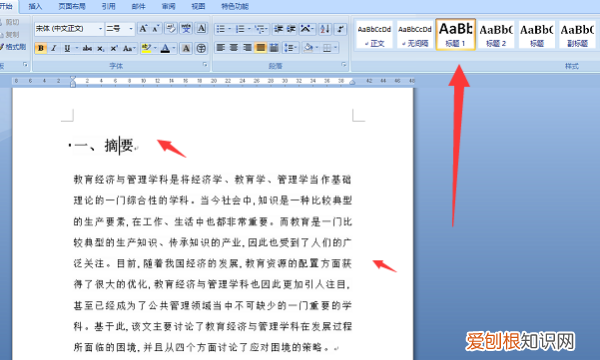This screenshot has width=600, height=360.
Task: Open the font name 宋体 dropdown
Action: pyautogui.click(x=100, y=29)
